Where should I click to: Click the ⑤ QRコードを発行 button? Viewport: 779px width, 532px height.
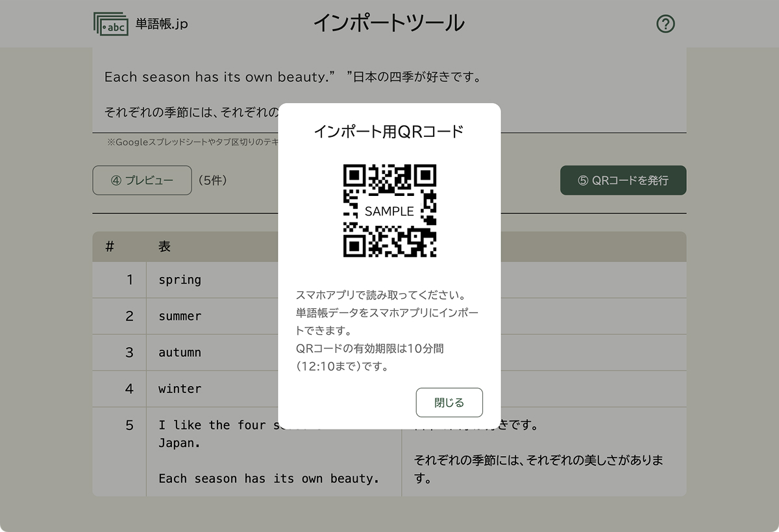pyautogui.click(x=623, y=180)
